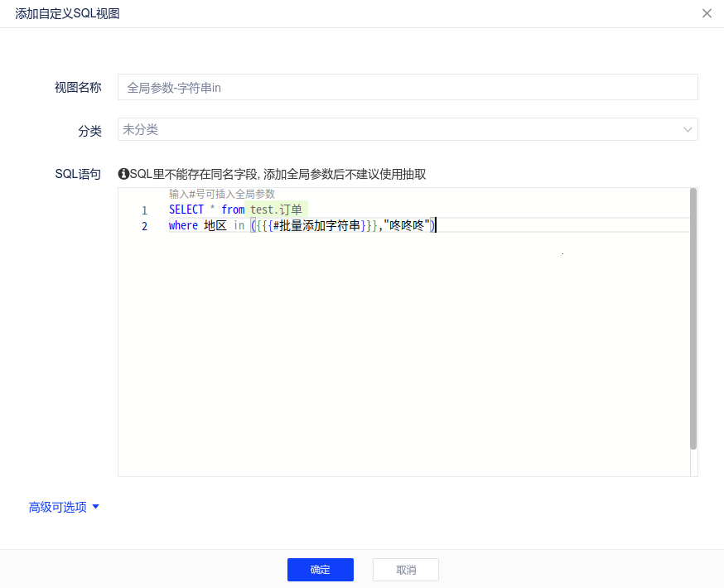
Task: Click the chevron arrow in 分类 selector
Action: click(x=688, y=130)
